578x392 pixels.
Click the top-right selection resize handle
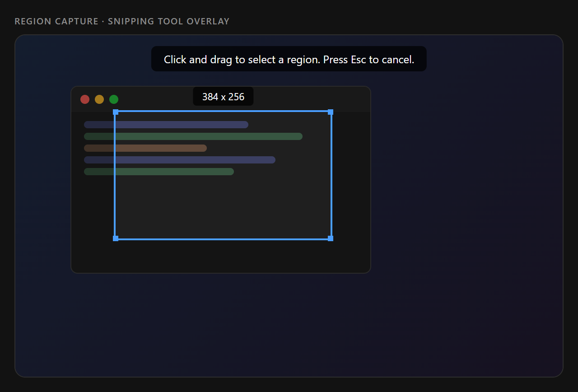pyautogui.click(x=331, y=112)
